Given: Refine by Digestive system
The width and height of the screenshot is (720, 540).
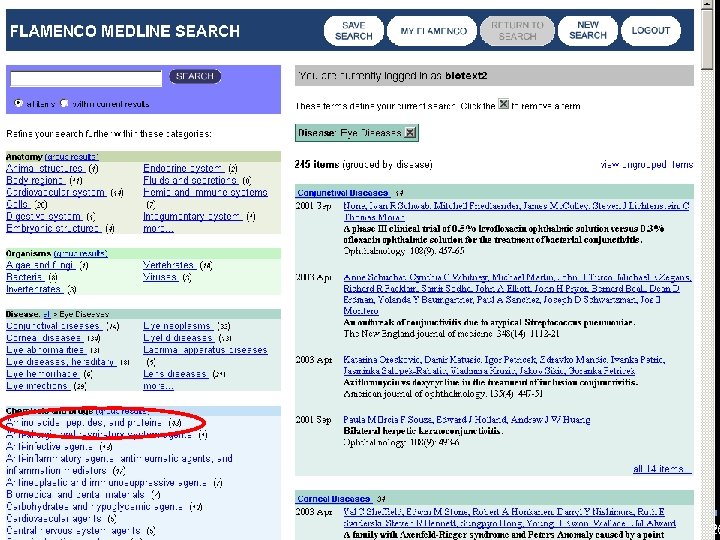Looking at the screenshot, I should click(x=44, y=216).
